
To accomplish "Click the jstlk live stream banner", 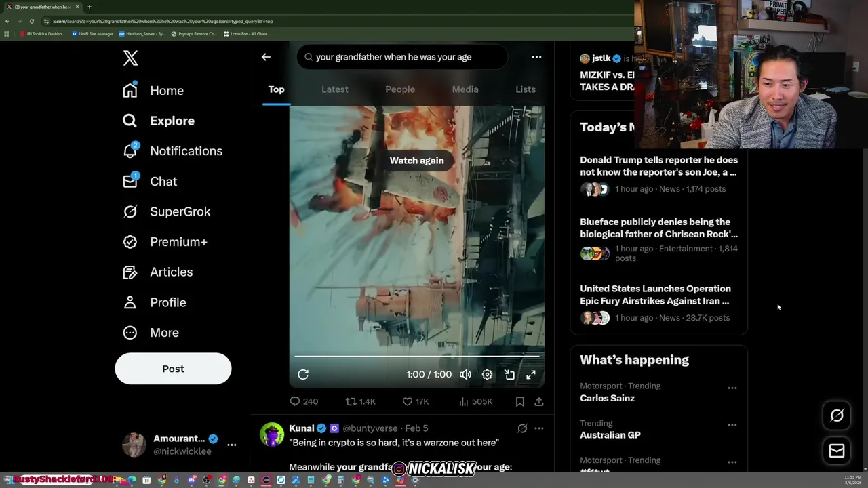I will (608, 73).
